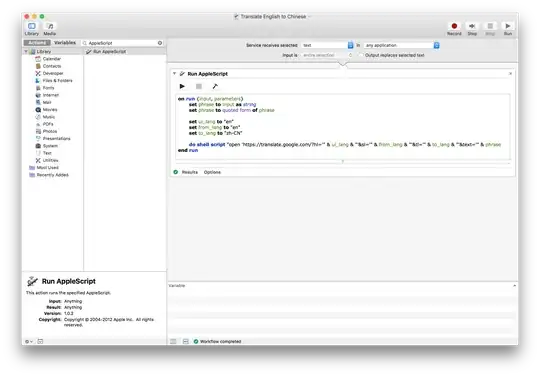Viewport: 540px width, 376px height.
Task: Collapse the Variable panel chevron
Action: tap(514, 286)
